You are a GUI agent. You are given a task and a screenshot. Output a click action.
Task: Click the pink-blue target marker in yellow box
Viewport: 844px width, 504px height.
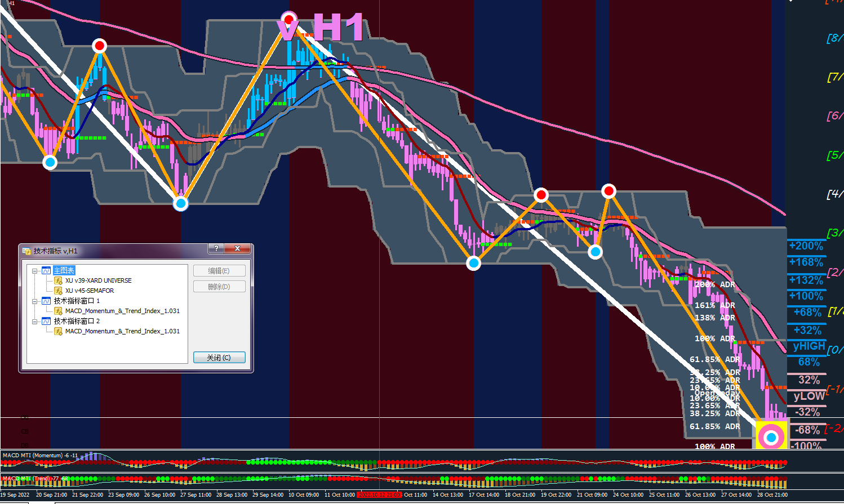coord(771,437)
